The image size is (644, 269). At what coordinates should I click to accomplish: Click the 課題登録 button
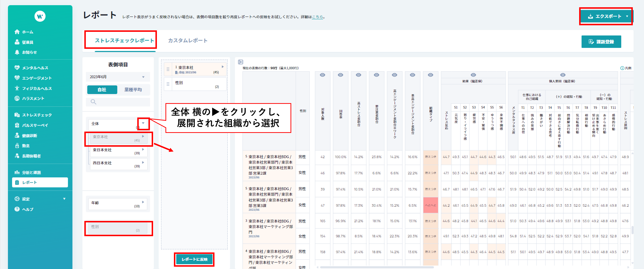point(601,42)
